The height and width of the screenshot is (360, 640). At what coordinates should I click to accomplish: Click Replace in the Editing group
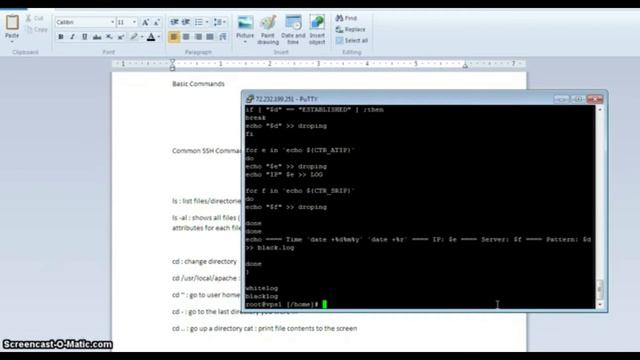[350, 29]
